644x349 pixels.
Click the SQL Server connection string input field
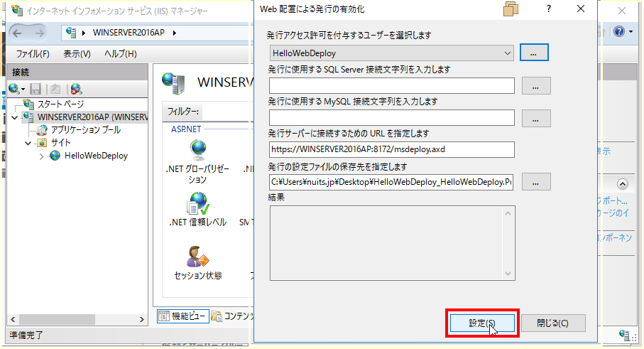point(392,86)
